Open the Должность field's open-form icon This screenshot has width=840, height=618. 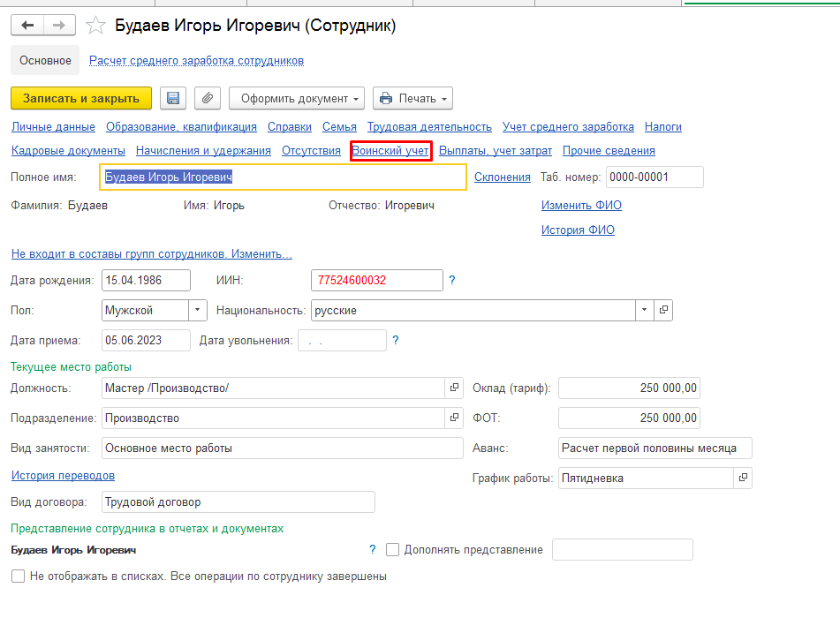(455, 388)
